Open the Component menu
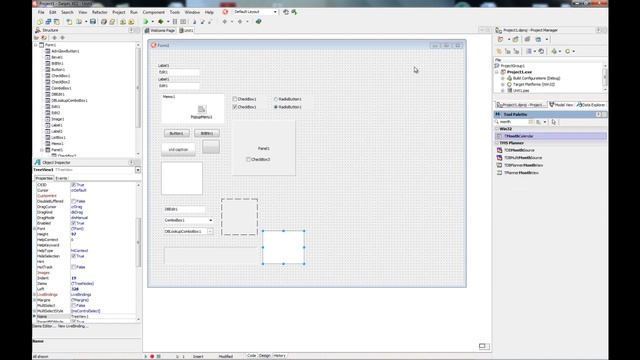Screen dimensions: 640x360 point(154,12)
